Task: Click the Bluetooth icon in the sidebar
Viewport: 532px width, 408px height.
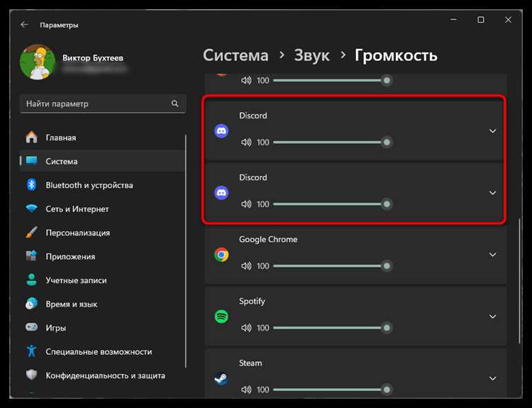Action: 31,184
